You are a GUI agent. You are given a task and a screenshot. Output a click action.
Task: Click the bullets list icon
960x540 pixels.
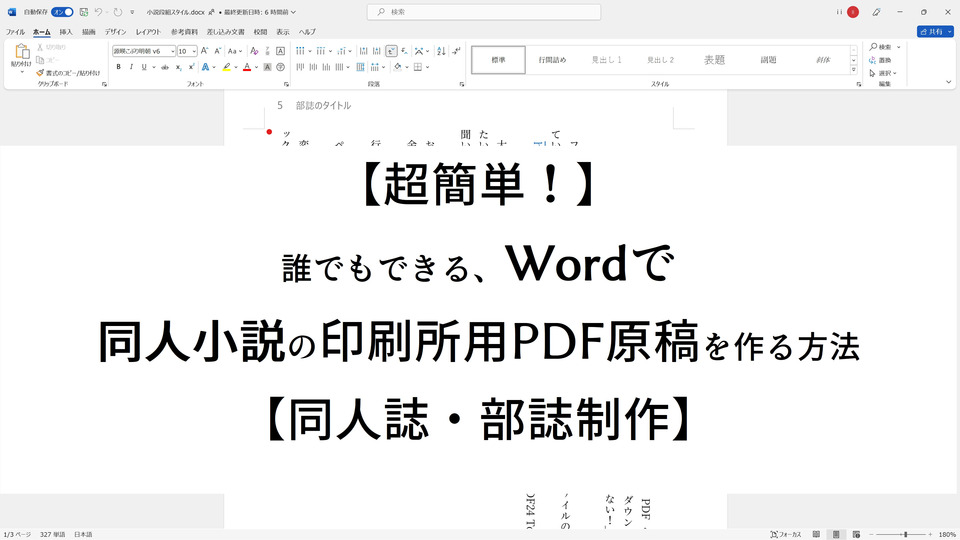[x=300, y=51]
